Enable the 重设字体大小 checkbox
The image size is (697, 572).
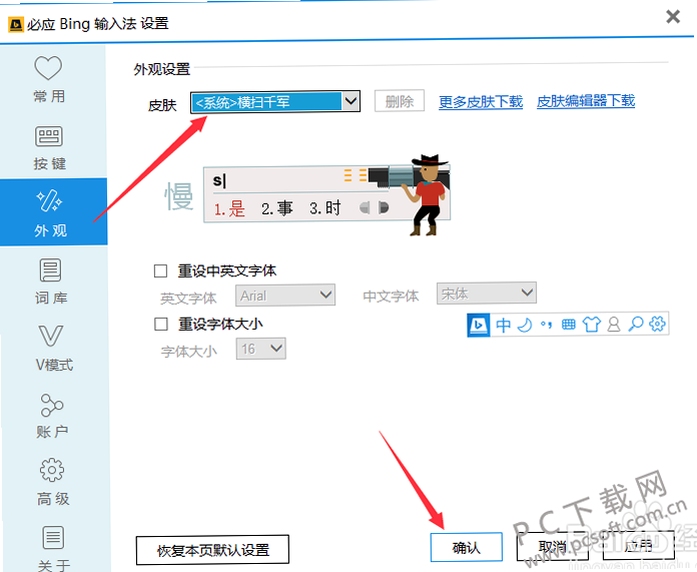click(x=161, y=324)
